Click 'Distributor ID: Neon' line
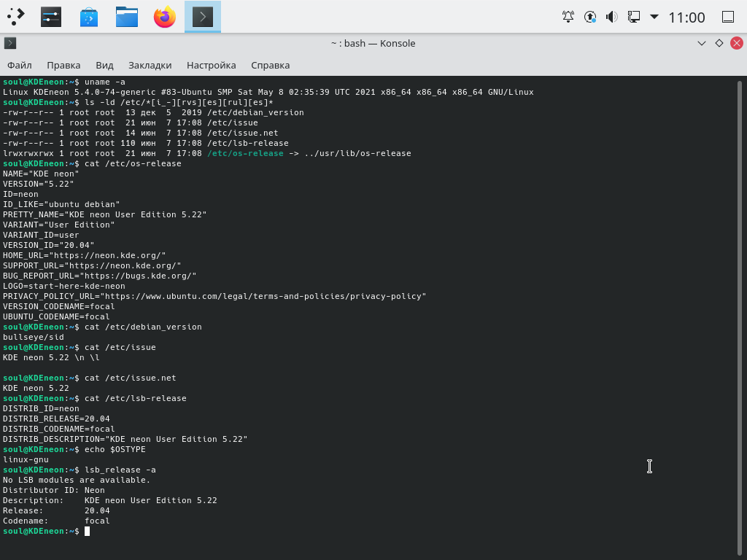The height and width of the screenshot is (560, 747). click(54, 490)
